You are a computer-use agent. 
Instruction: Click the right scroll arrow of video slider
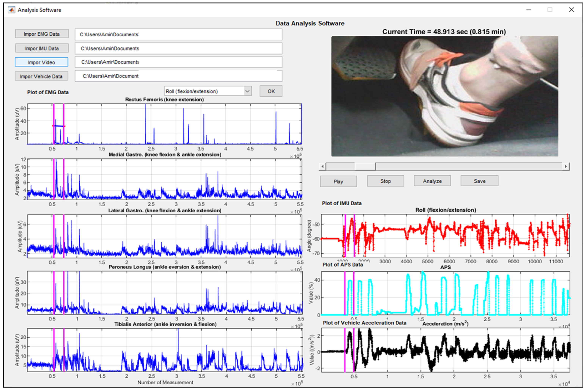[566, 167]
